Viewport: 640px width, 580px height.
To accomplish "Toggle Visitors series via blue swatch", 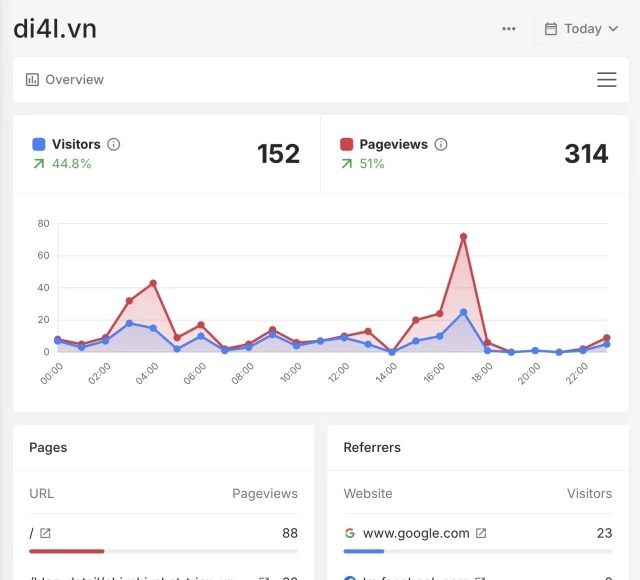I will click(x=39, y=144).
